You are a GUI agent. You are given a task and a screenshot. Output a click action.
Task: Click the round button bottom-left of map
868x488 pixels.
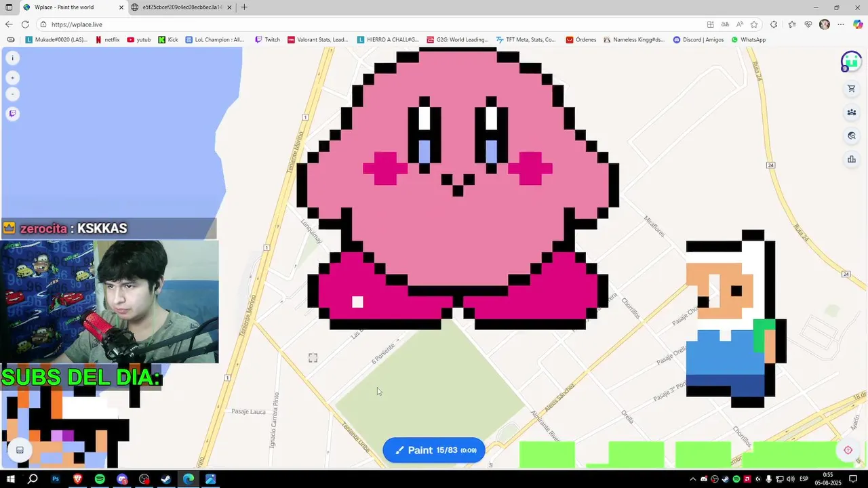[x=20, y=450]
